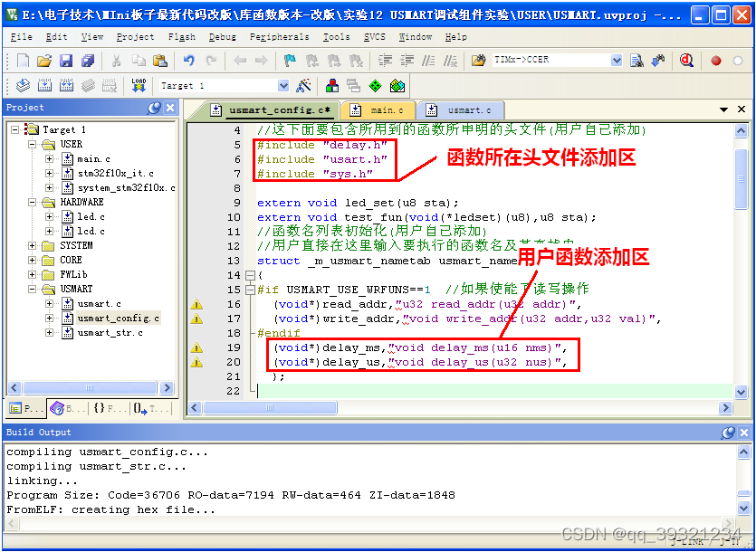Pin the Build Output panel
The image size is (756, 552).
(728, 433)
